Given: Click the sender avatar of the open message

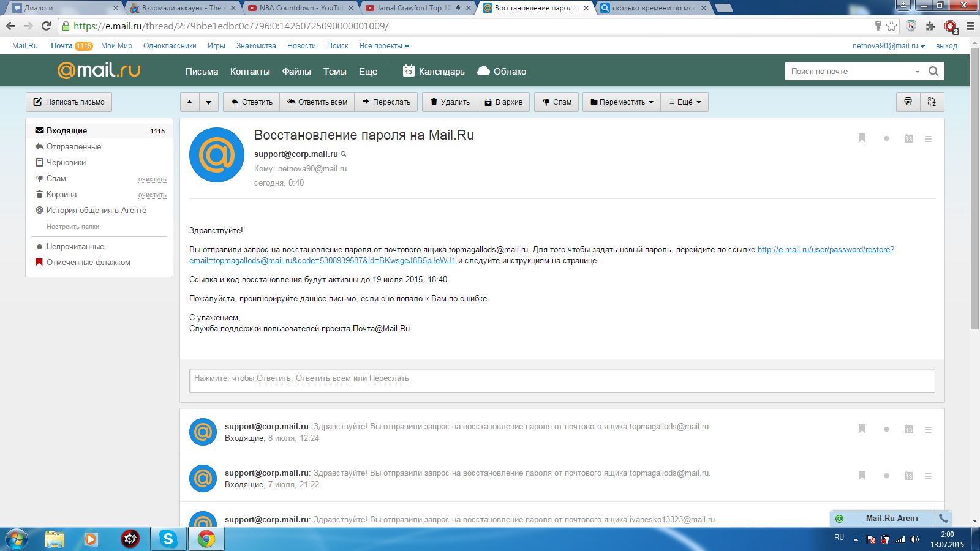Looking at the screenshot, I should [217, 155].
